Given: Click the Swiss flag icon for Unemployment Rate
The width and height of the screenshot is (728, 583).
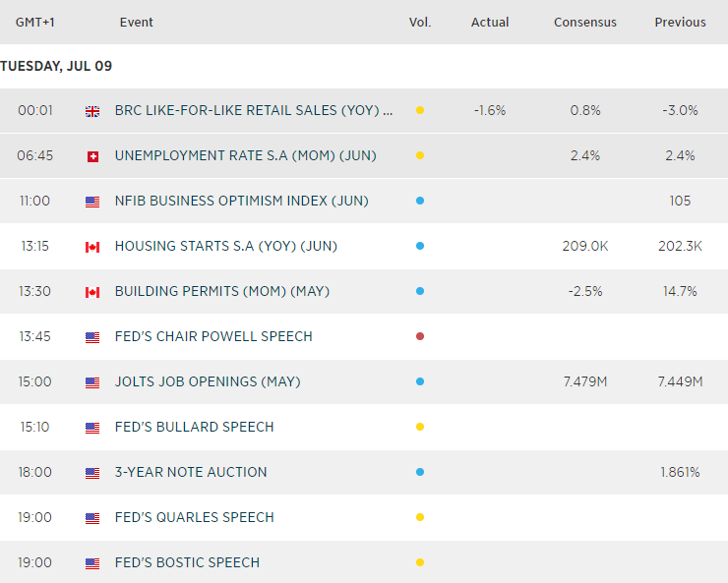Looking at the screenshot, I should 92,156.
